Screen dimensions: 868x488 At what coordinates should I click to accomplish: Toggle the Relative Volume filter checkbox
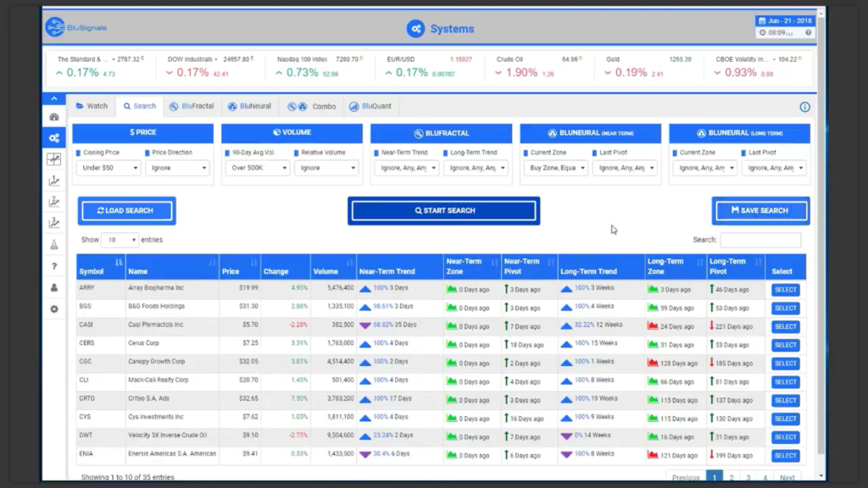point(297,152)
